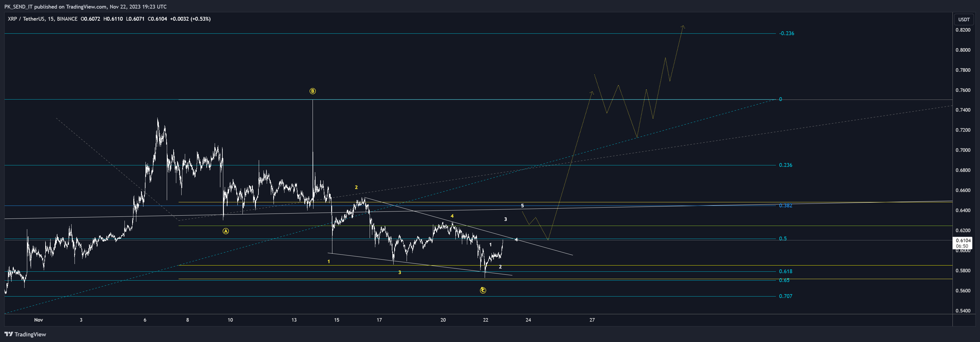Click the TradingView logo at the bottom left
Screen dimensions: 980x342
[25, 334]
